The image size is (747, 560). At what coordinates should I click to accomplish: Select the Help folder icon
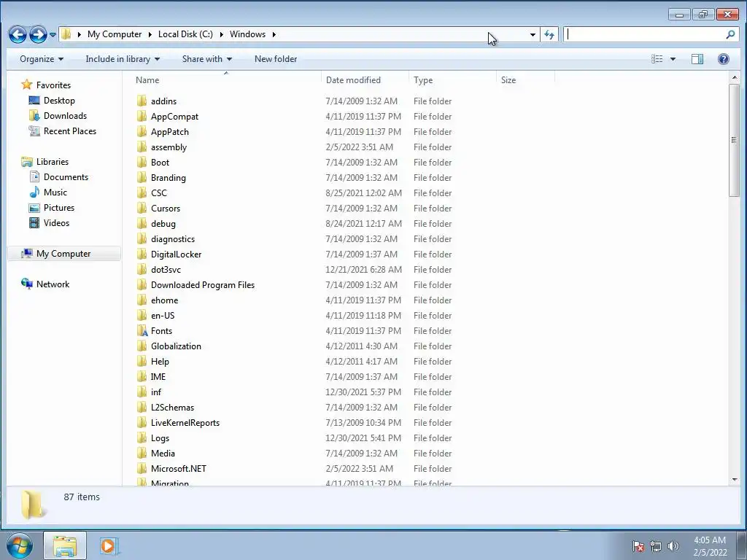tap(142, 362)
